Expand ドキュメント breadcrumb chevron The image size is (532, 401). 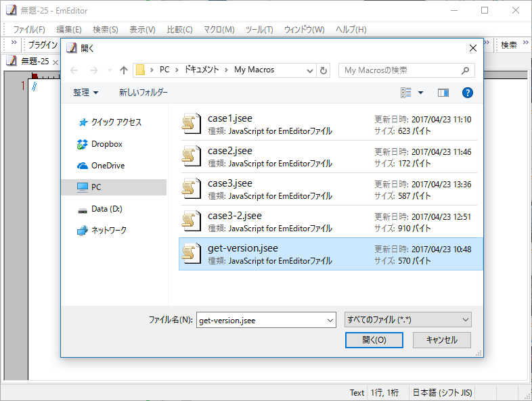click(x=226, y=70)
